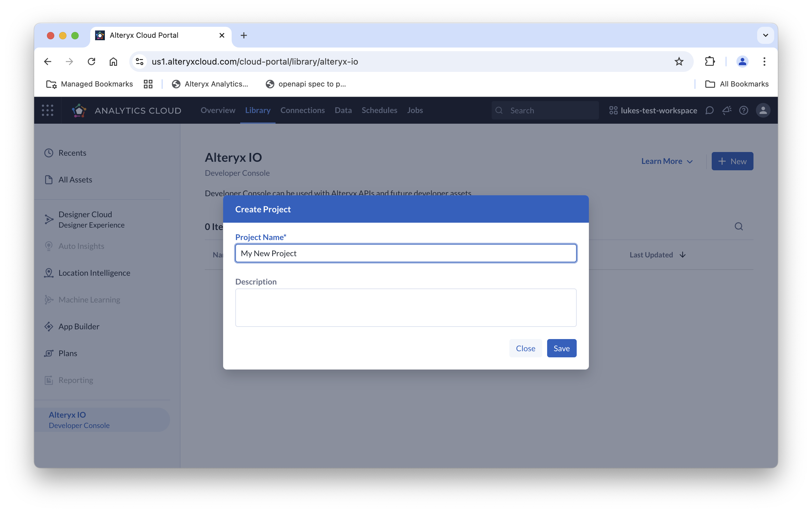812x513 pixels.
Task: Switch to the Connections tab
Action: pyautogui.click(x=302, y=110)
